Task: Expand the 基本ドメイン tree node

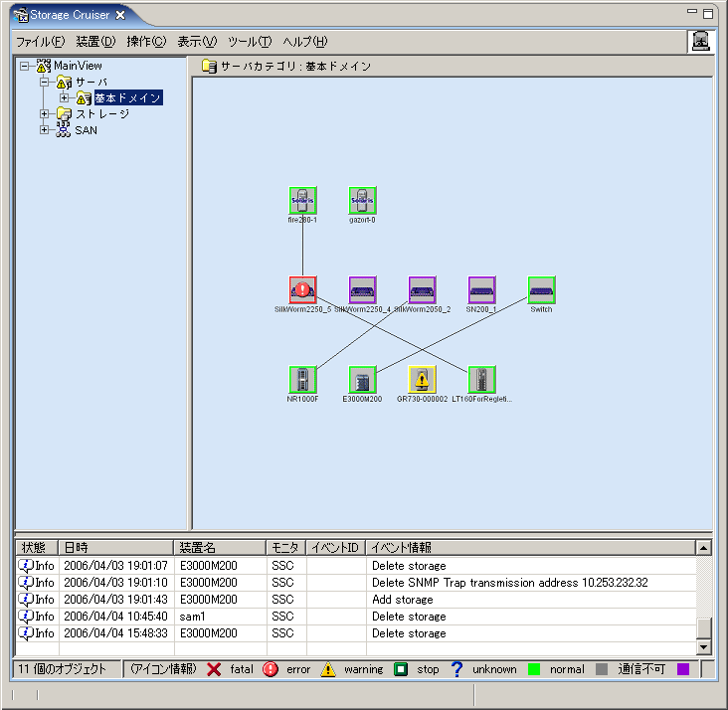Action: coord(65,97)
